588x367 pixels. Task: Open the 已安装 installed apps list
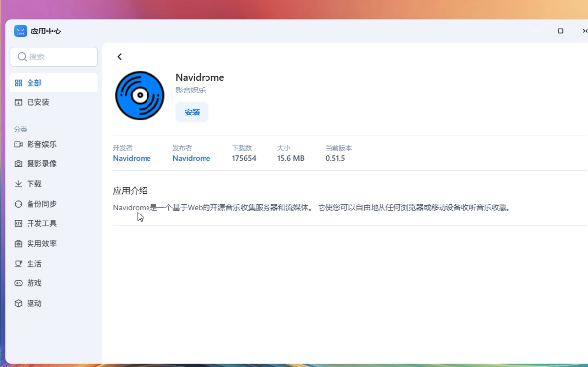(54, 102)
